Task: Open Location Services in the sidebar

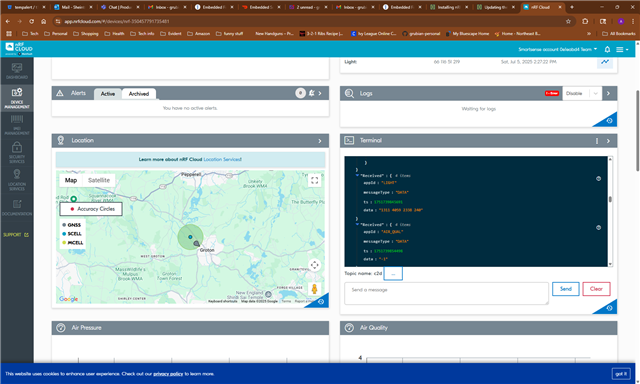Action: tap(17, 180)
